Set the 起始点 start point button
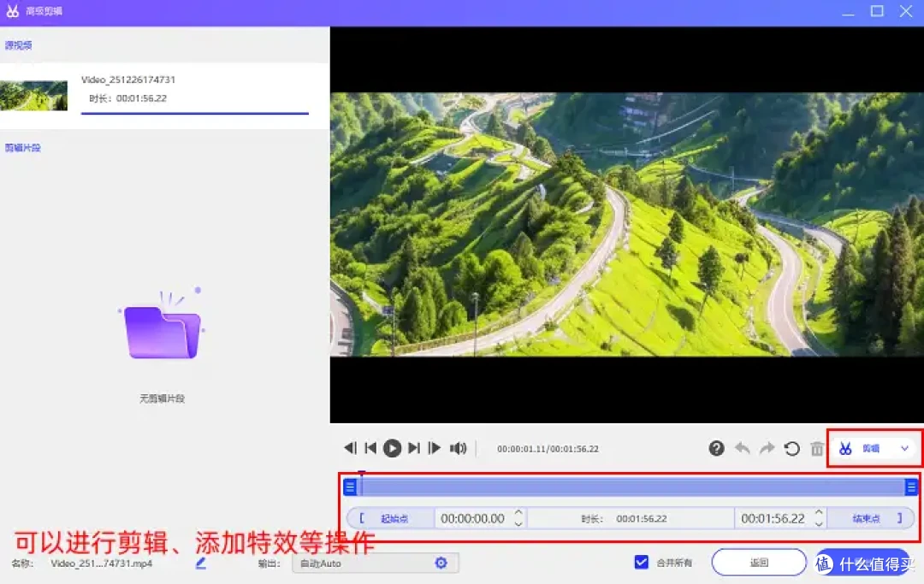 [391, 519]
